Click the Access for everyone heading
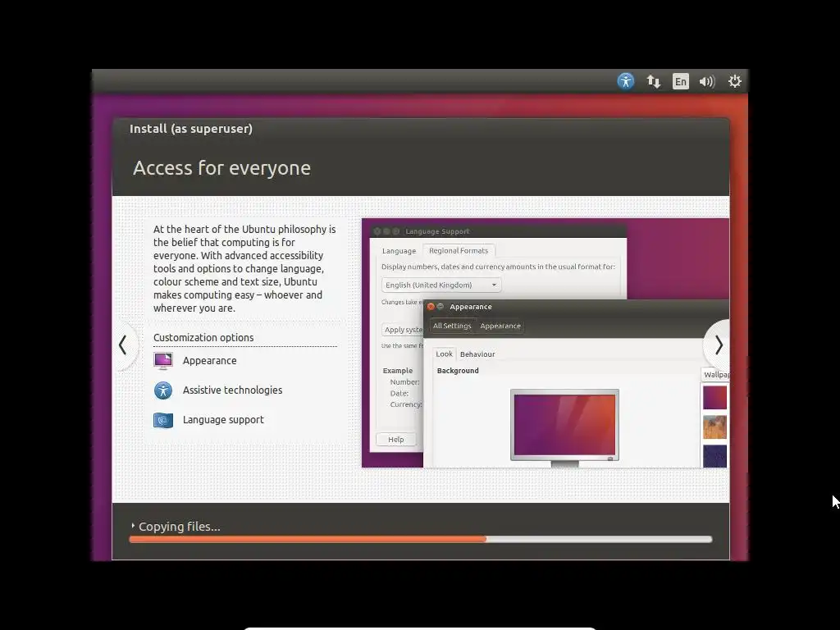840x630 pixels. tap(221, 167)
